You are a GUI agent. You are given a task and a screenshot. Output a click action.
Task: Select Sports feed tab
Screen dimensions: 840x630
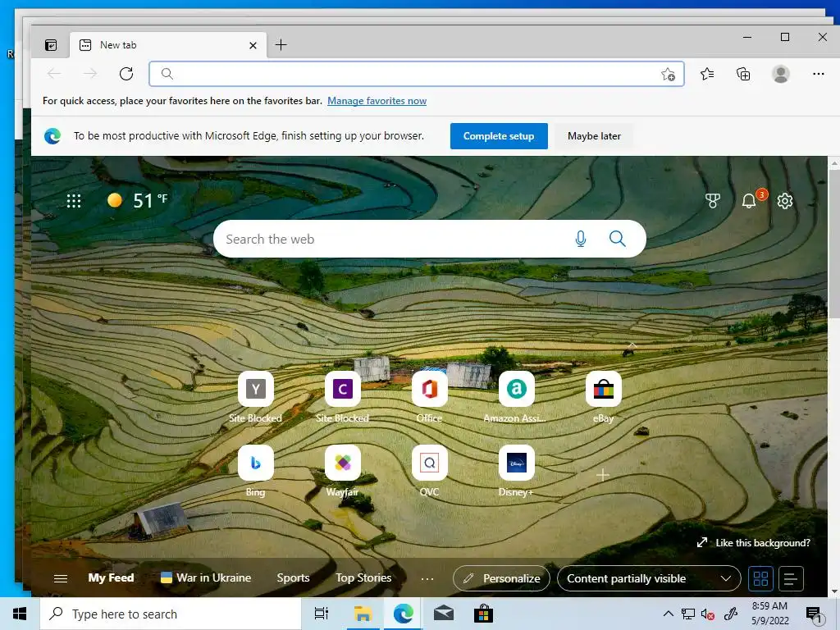click(293, 578)
